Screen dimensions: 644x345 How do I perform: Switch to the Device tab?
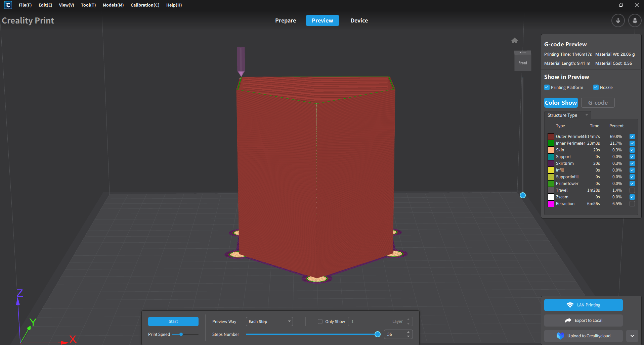(x=359, y=20)
